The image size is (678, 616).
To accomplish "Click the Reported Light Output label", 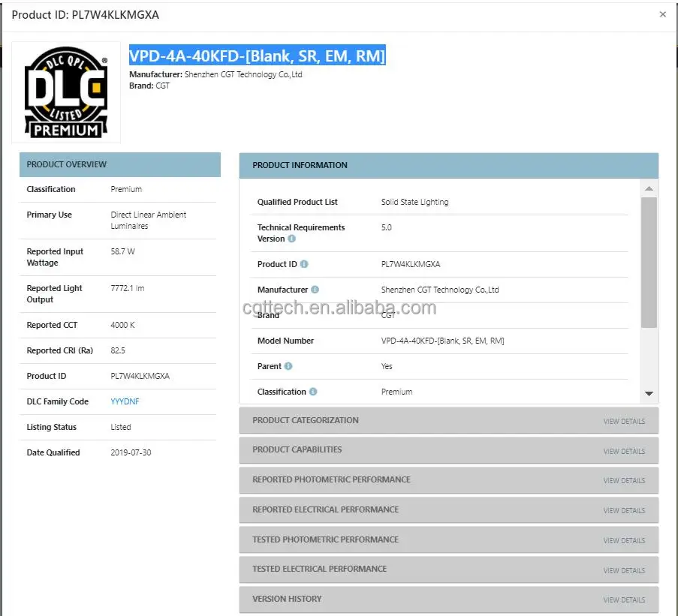I will 55,294.
